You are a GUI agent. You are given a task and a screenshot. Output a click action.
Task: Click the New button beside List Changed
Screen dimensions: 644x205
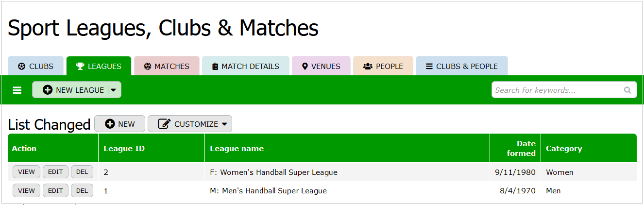click(119, 124)
